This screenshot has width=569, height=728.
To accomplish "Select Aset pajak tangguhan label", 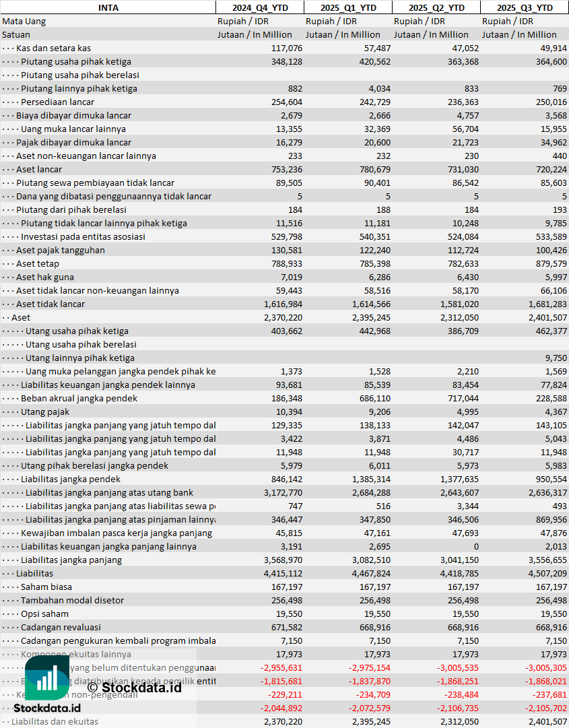I will (x=61, y=251).
